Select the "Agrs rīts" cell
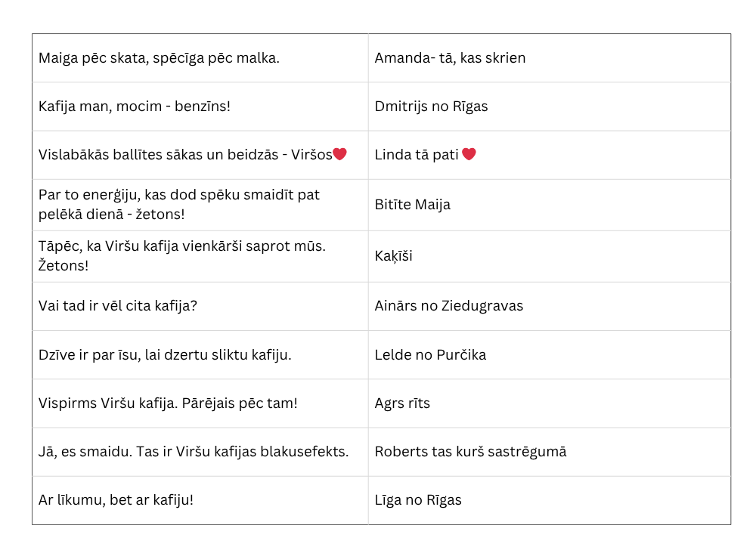 click(402, 403)
